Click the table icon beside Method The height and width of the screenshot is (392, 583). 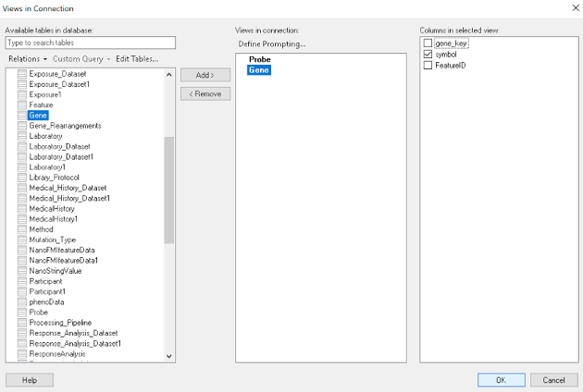click(23, 229)
